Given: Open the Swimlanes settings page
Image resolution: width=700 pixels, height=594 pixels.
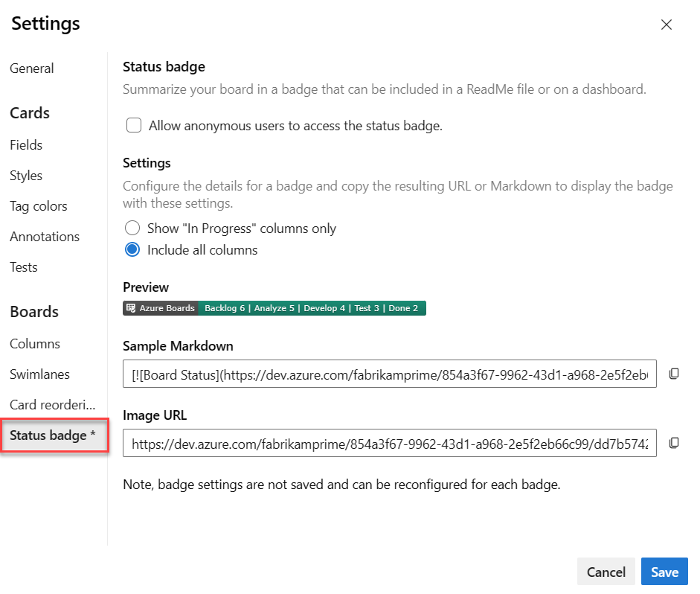Looking at the screenshot, I should click(x=39, y=374).
